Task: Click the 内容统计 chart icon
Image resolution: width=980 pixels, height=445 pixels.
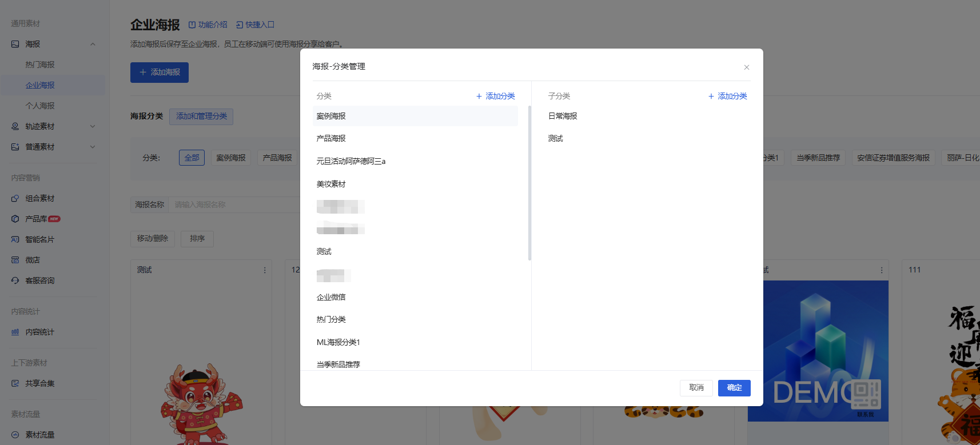Action: click(15, 332)
